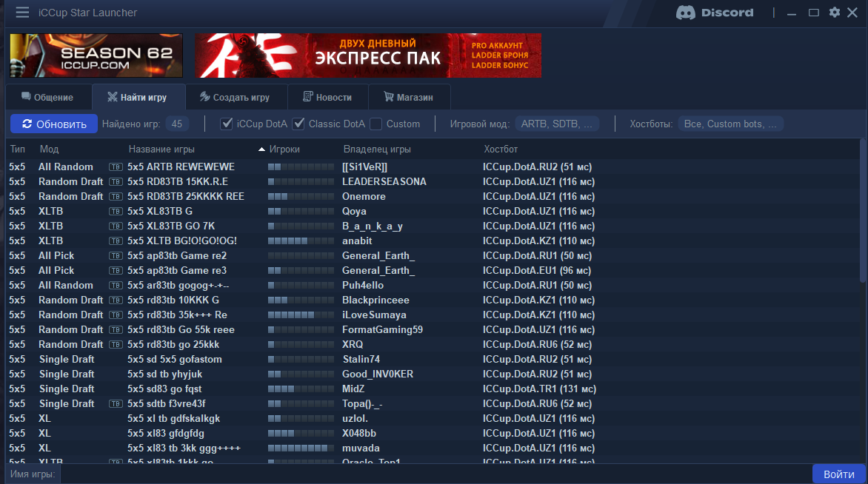868x484 pixels.
Task: Click player slots bar for iLoveSumaya's game
Action: [x=301, y=315]
